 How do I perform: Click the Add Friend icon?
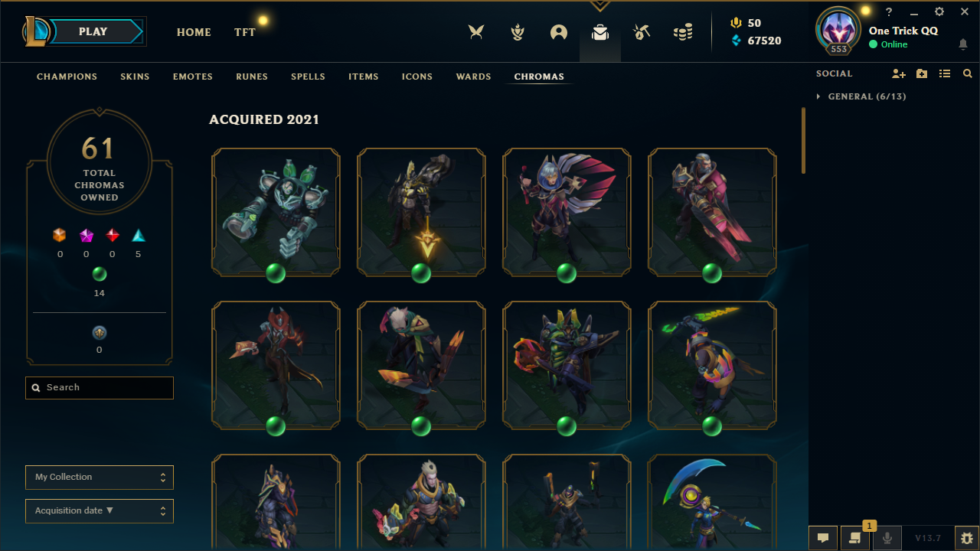point(899,74)
